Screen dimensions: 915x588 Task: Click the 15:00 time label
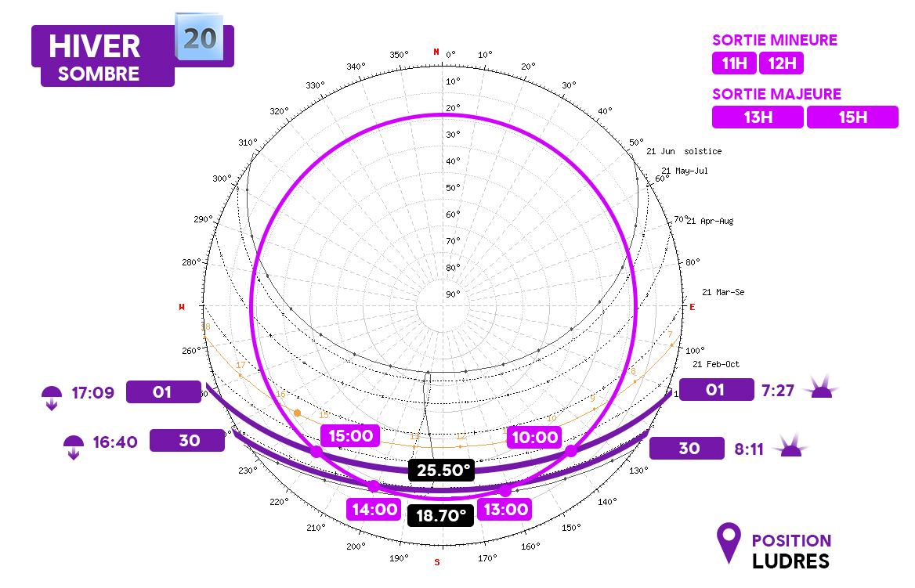coord(350,436)
